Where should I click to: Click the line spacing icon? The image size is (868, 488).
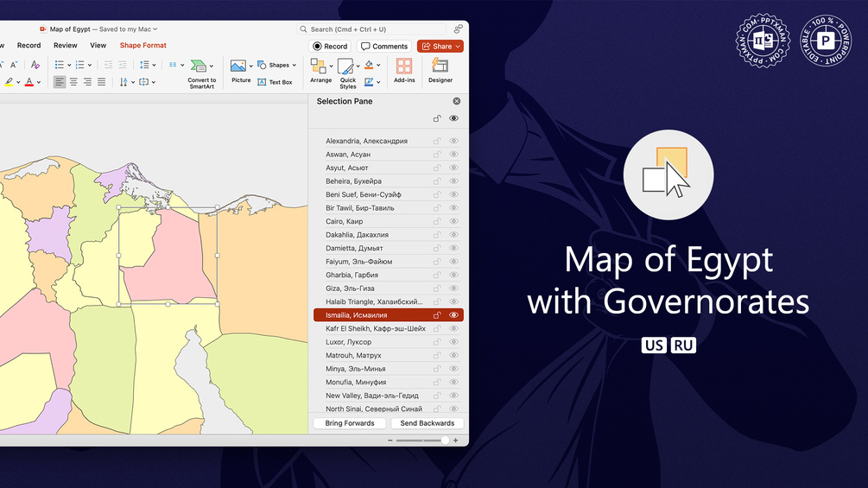tap(144, 65)
